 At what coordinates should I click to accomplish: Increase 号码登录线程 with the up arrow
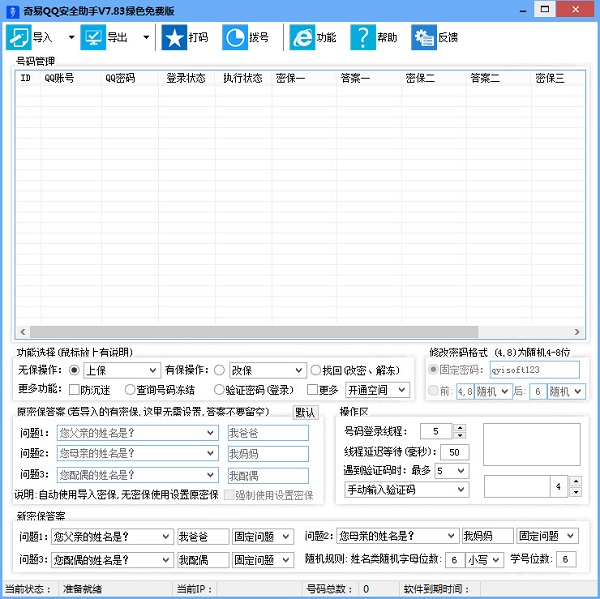460,427
